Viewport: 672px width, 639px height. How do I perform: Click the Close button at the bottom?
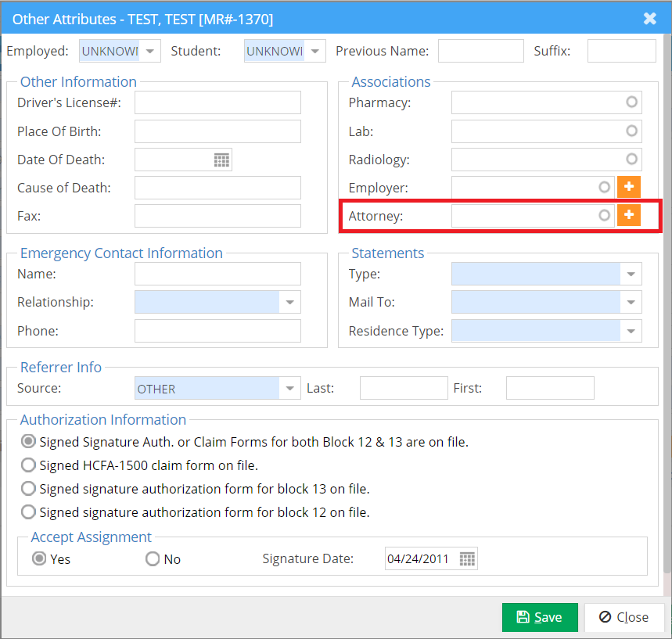click(x=624, y=617)
